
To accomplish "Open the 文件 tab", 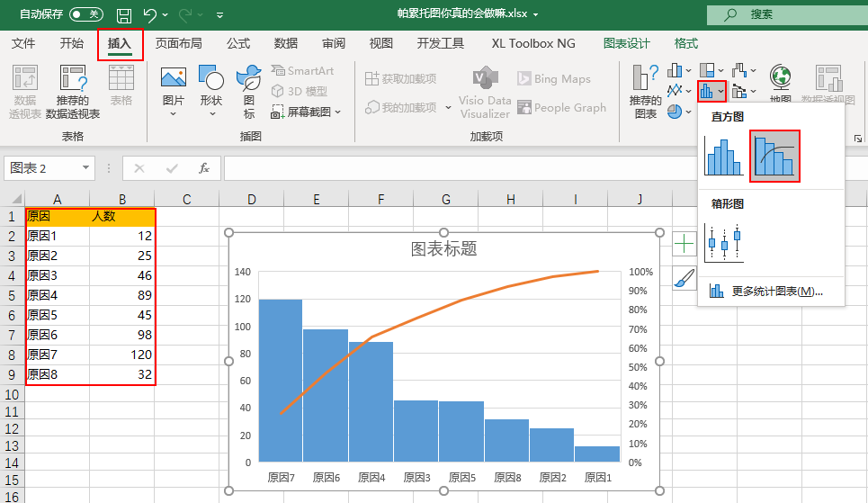I will coord(23,43).
